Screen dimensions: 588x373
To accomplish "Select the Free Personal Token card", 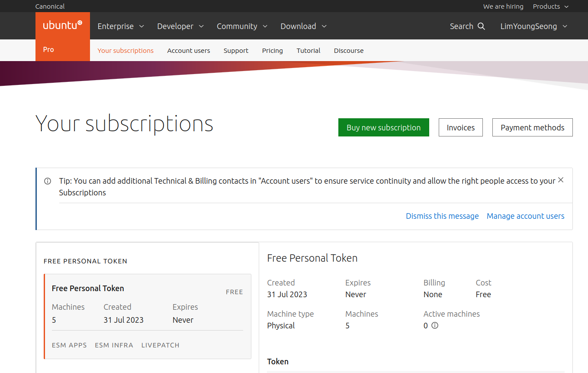I will click(148, 316).
